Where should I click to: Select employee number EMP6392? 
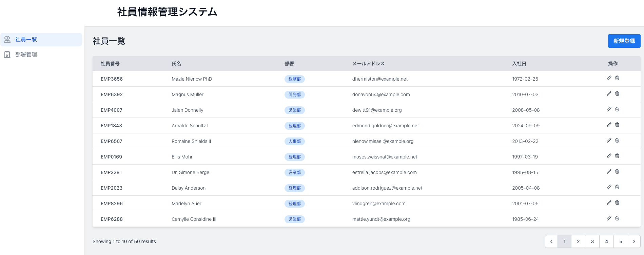[x=112, y=94]
